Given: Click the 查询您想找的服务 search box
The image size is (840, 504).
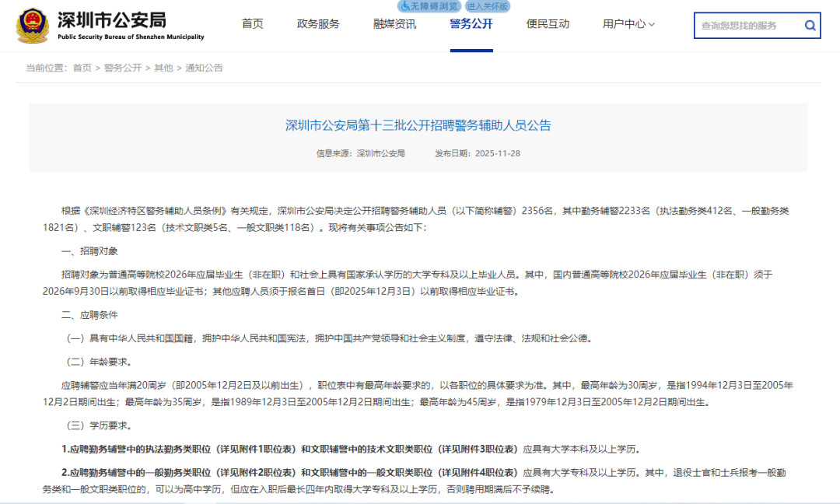Looking at the screenshot, I should [x=747, y=25].
